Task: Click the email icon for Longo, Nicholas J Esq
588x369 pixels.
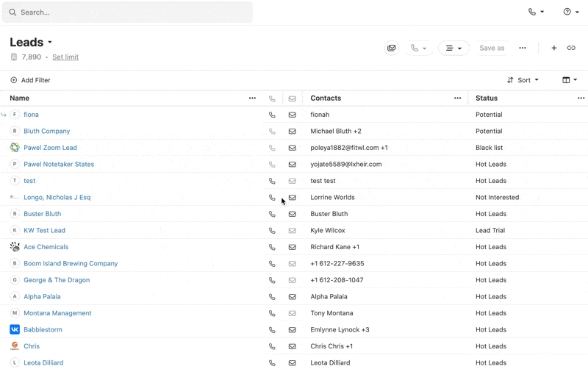Action: click(292, 197)
